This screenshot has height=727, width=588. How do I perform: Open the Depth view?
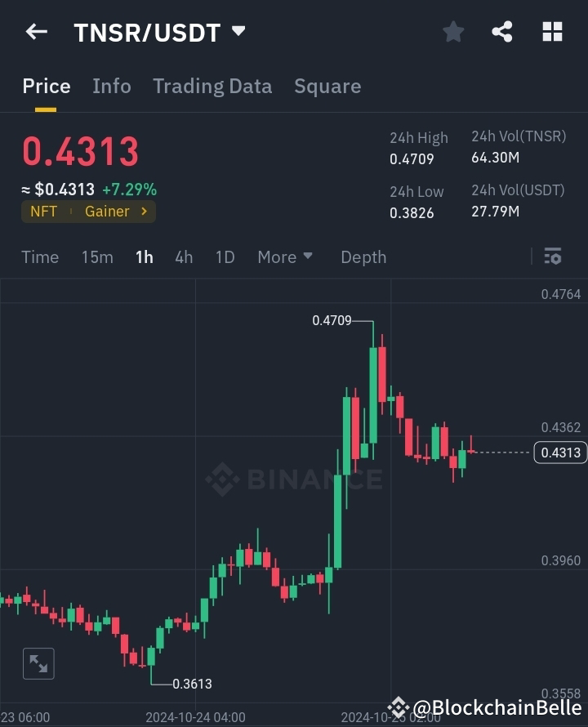click(363, 256)
